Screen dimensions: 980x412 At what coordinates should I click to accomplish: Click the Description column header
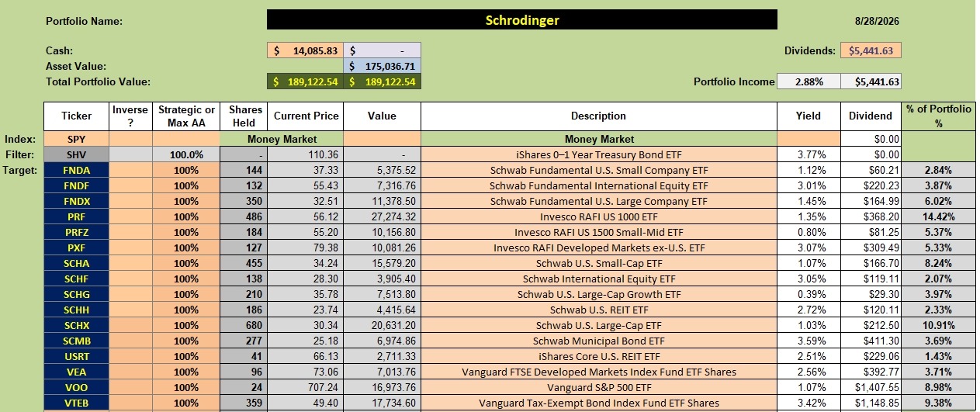[598, 116]
